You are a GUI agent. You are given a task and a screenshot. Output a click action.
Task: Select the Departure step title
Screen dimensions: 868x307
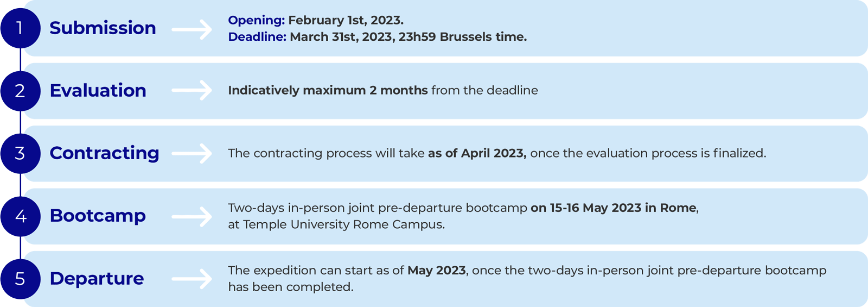(97, 278)
